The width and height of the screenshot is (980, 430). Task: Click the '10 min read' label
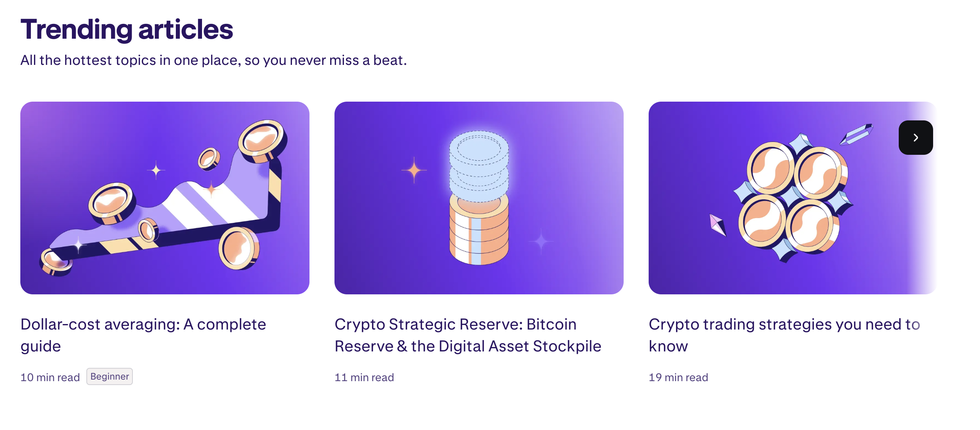(x=50, y=377)
